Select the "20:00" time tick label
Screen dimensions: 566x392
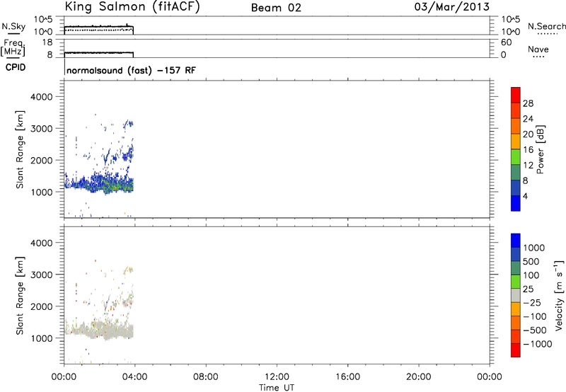419,377
